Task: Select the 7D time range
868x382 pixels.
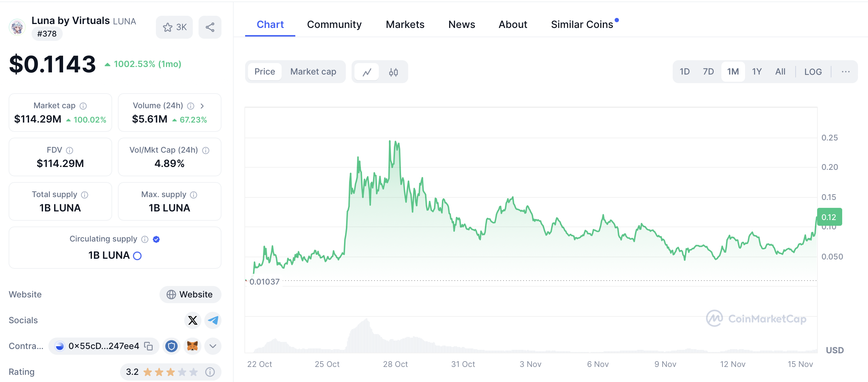Action: pos(708,72)
